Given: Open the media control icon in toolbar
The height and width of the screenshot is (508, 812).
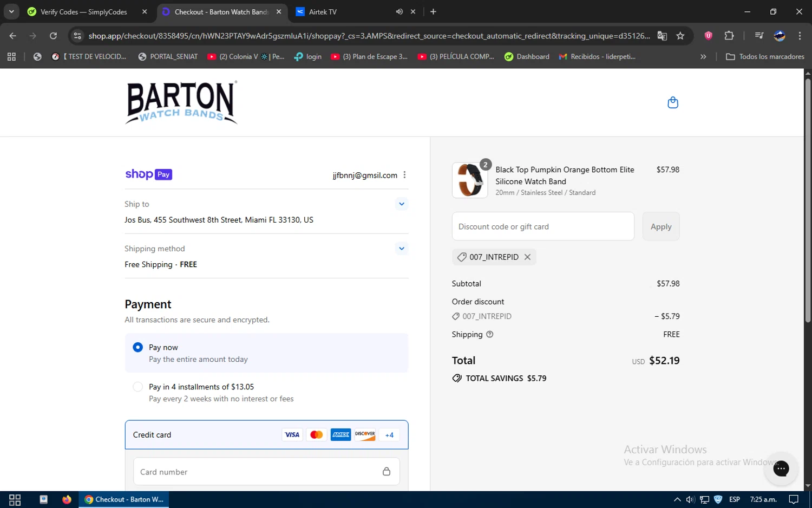Looking at the screenshot, I should tap(759, 36).
